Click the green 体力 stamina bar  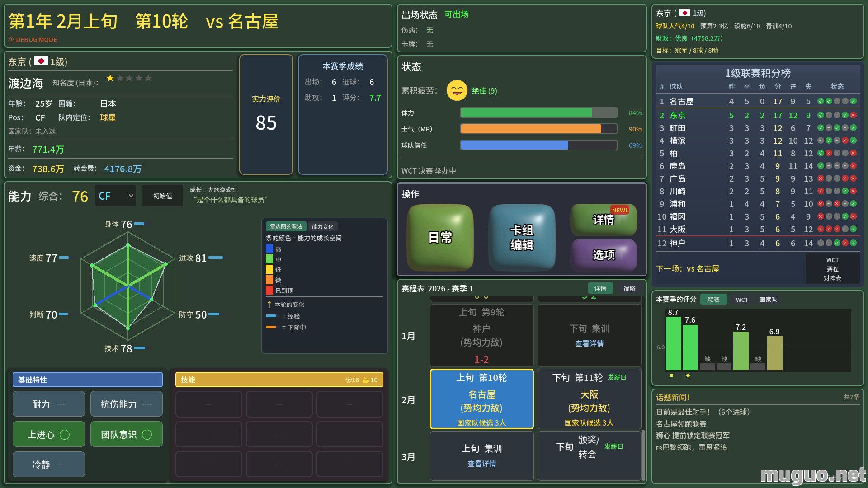click(x=539, y=113)
